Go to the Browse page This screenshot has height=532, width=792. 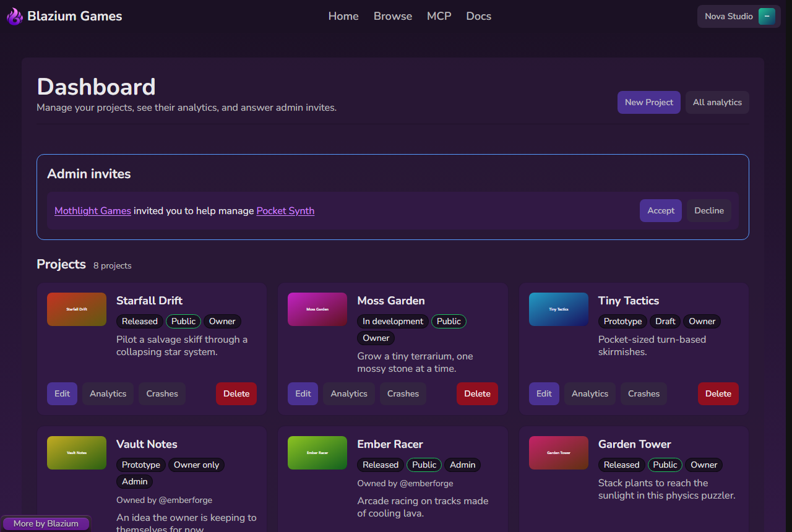[x=393, y=16]
